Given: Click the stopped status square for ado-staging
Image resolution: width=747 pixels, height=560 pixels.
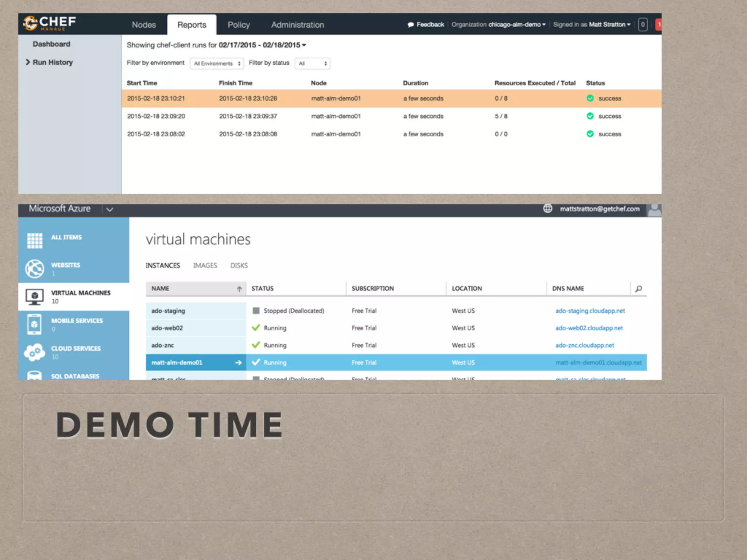Looking at the screenshot, I should coord(256,311).
